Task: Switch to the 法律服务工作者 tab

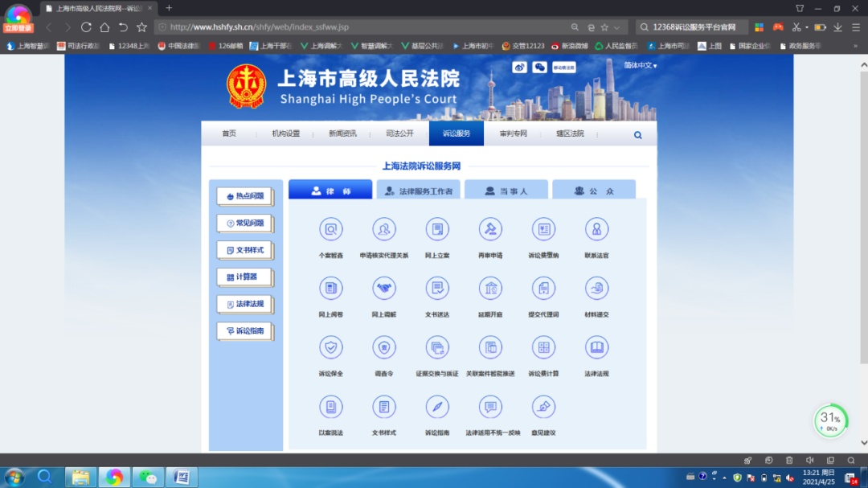Action: [419, 190]
